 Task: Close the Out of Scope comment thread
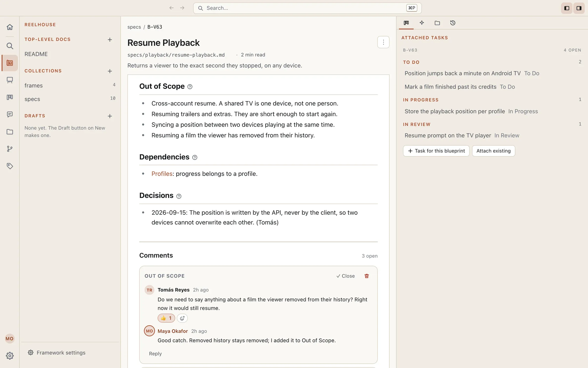coord(345,276)
